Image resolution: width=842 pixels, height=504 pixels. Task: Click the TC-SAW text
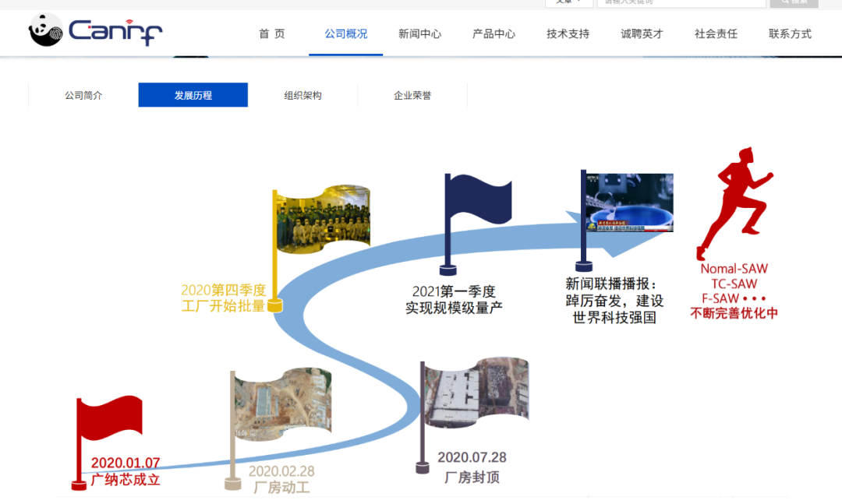(x=734, y=284)
